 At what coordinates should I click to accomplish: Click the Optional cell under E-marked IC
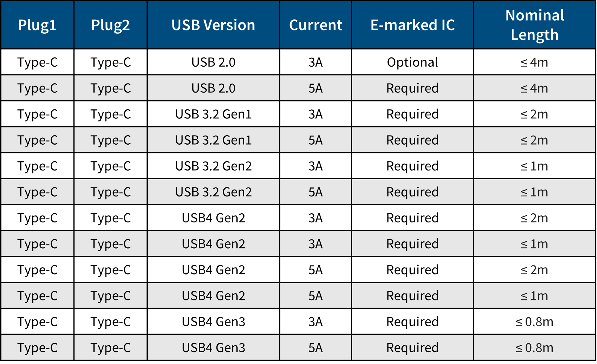pyautogui.click(x=412, y=62)
